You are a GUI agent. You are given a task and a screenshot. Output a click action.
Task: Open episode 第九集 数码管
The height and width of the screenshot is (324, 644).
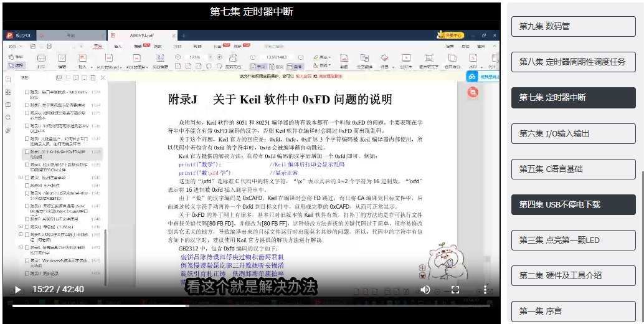point(574,26)
